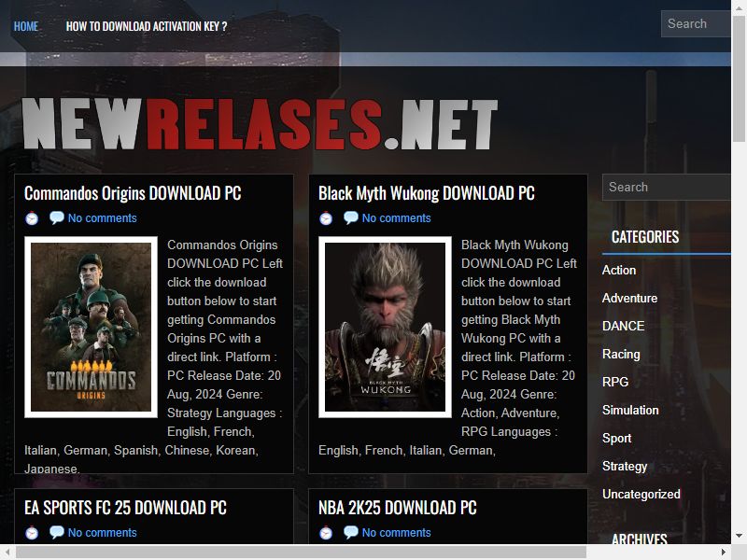Click the clock icon under Black Myth Wukong title
Screen dimensions: 747x560
click(326, 218)
